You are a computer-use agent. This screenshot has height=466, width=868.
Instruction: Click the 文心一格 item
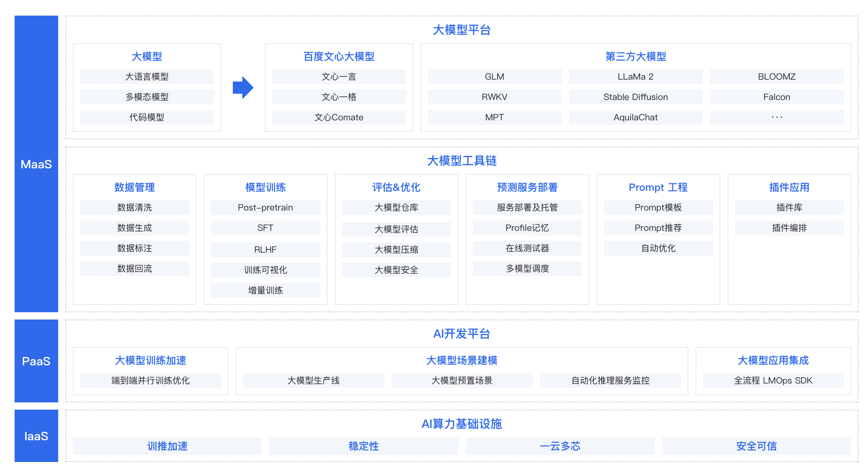(x=339, y=97)
